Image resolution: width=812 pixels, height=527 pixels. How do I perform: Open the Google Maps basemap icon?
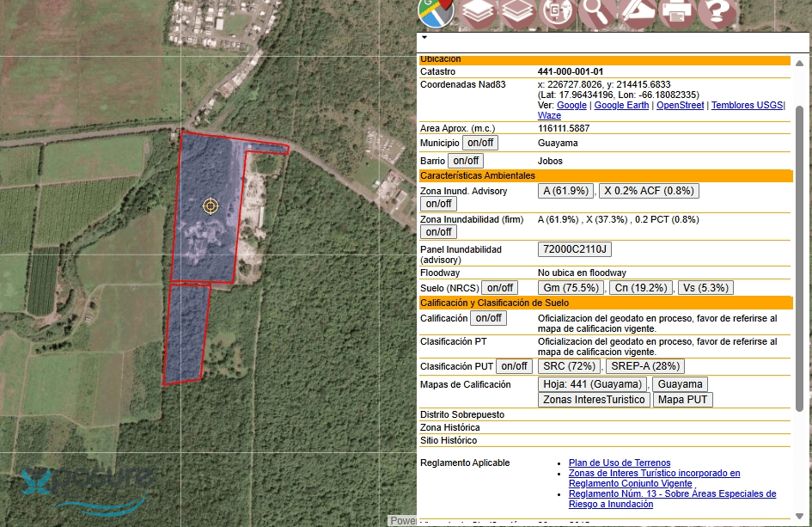pyautogui.click(x=436, y=15)
